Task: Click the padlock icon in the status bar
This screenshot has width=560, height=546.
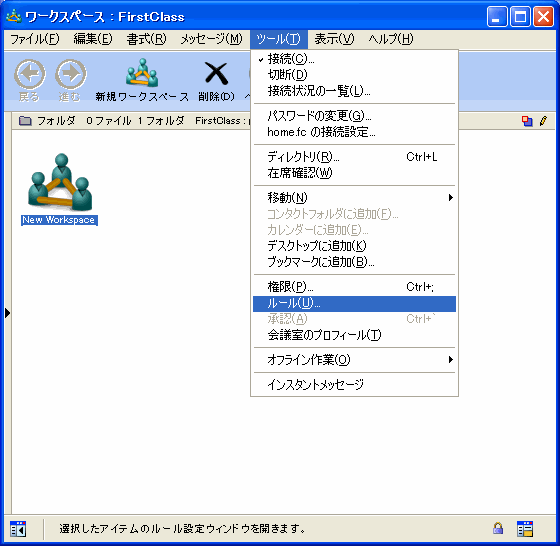Action: (x=498, y=528)
